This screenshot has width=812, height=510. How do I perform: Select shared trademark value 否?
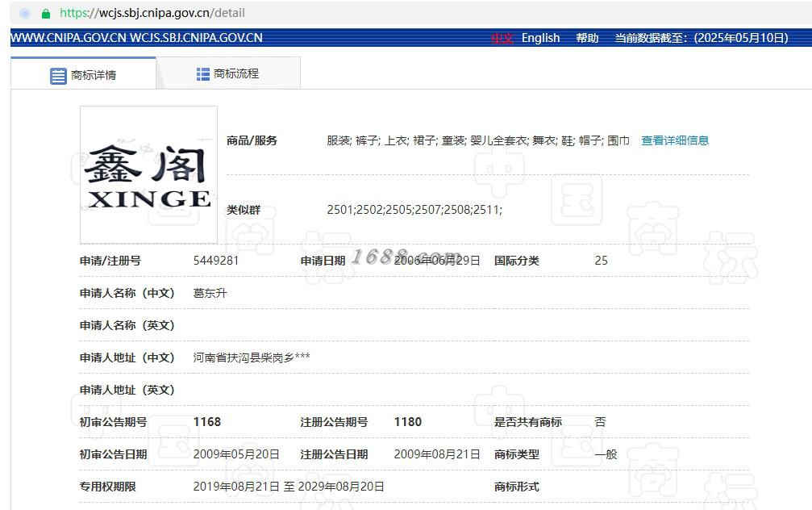[x=600, y=422]
